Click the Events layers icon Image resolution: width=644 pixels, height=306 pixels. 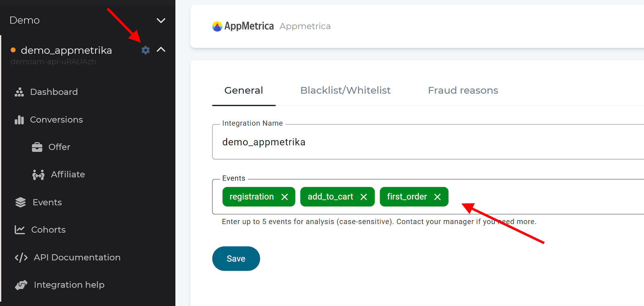21,203
